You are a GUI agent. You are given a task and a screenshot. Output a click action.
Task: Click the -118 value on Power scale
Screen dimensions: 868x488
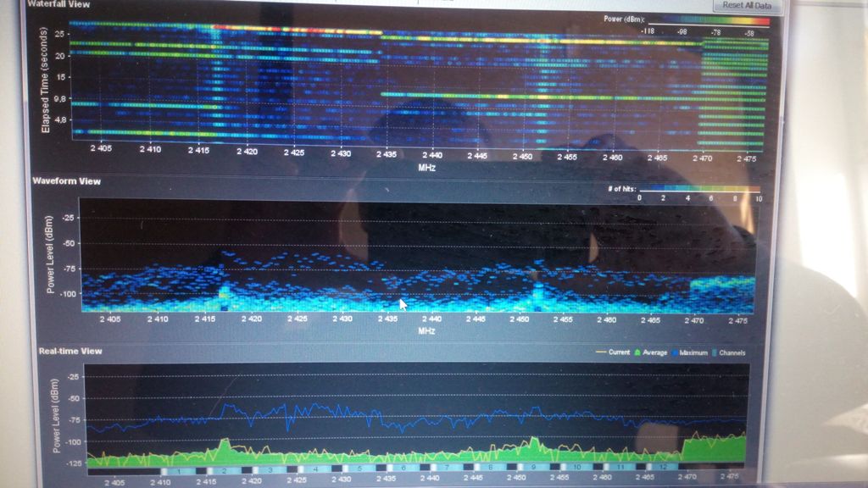[x=647, y=31]
